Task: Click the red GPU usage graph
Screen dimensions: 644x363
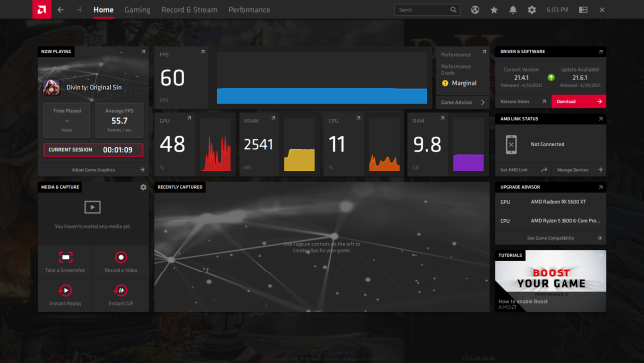Action: pyautogui.click(x=216, y=145)
